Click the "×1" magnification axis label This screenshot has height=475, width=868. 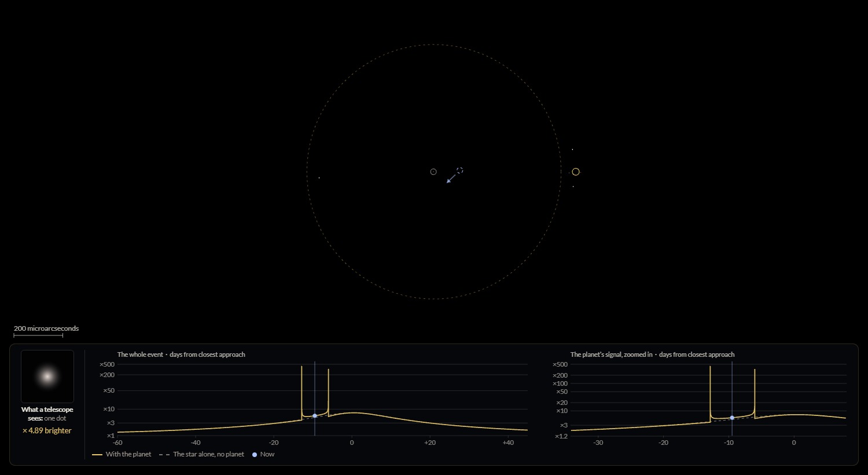(111, 436)
